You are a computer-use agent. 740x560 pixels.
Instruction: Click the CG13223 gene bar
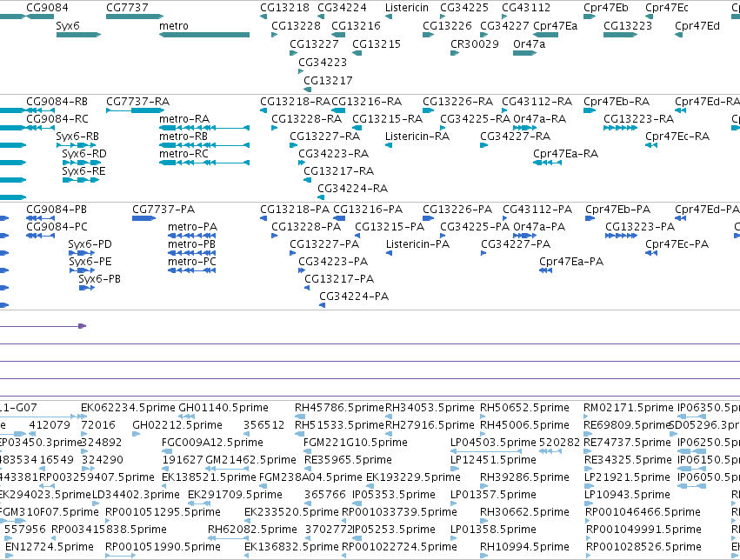click(x=621, y=35)
